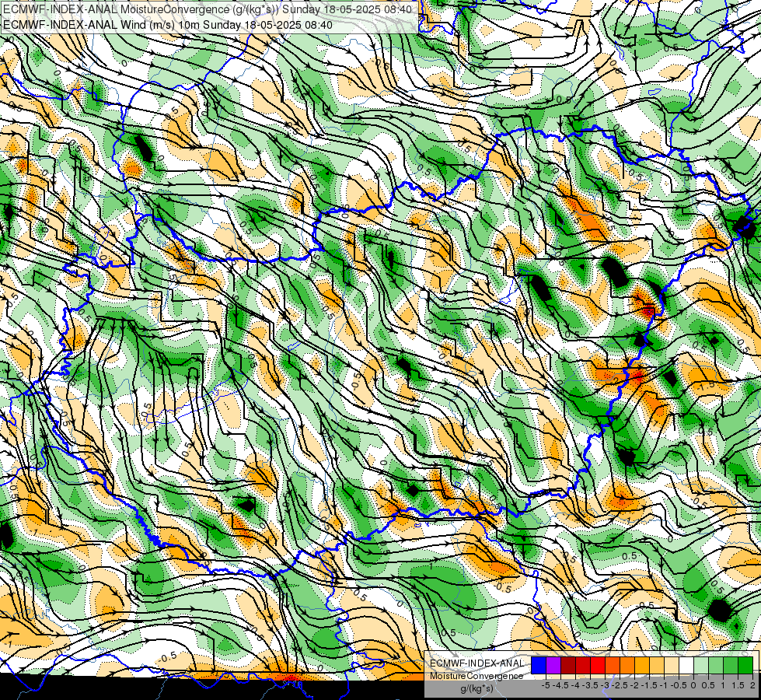The image size is (761, 700).
Task: Click the Wind (m/s) 10m title line
Action: [x=167, y=25]
